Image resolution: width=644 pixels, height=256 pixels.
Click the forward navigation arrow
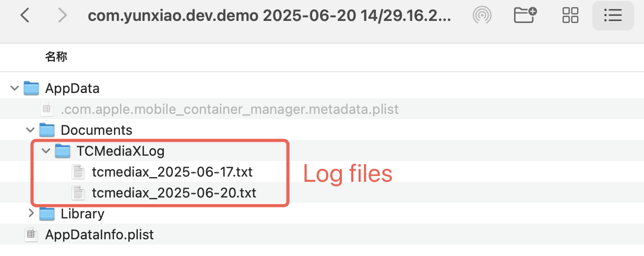point(63,16)
